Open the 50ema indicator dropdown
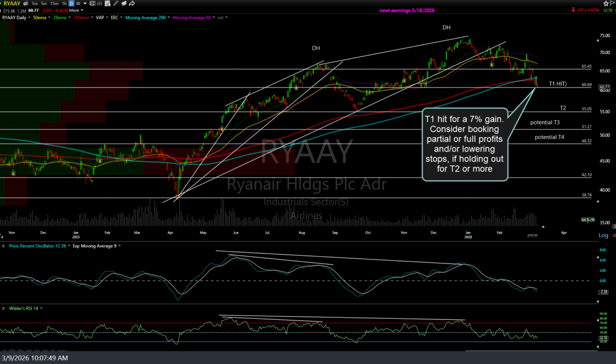The image size is (616, 364). pos(42,17)
